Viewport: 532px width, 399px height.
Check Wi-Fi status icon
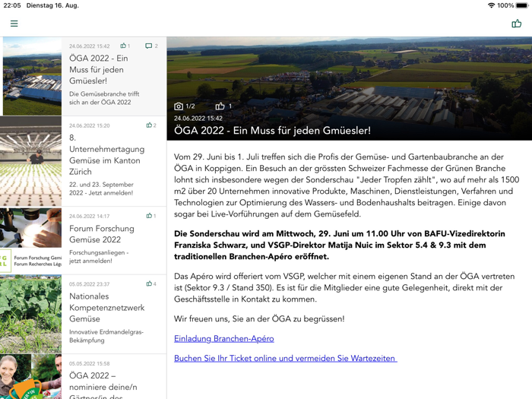pos(491,5)
